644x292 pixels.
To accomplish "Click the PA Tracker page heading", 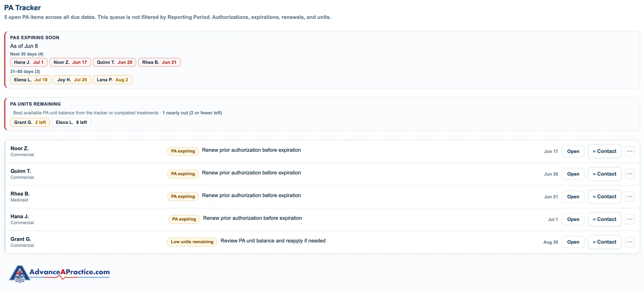I will click(x=23, y=8).
